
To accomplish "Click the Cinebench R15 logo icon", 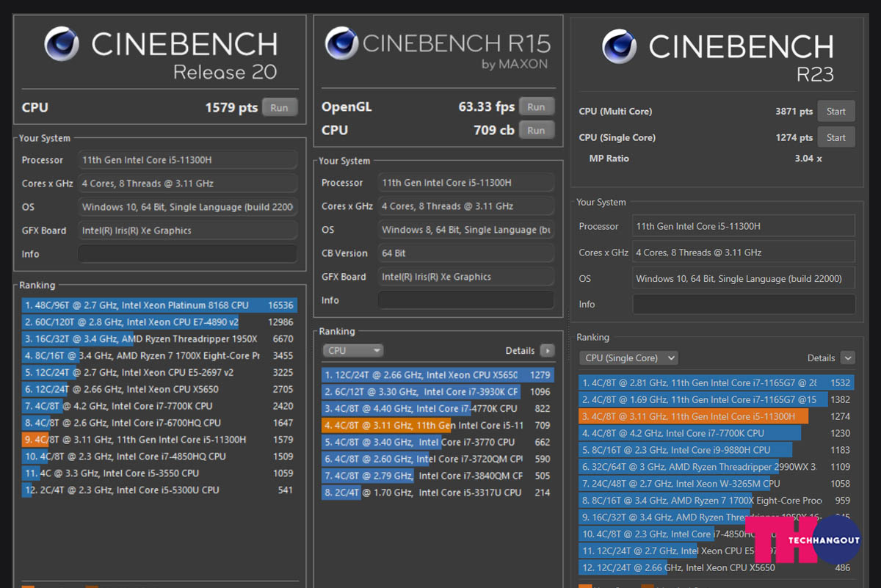I will click(341, 44).
